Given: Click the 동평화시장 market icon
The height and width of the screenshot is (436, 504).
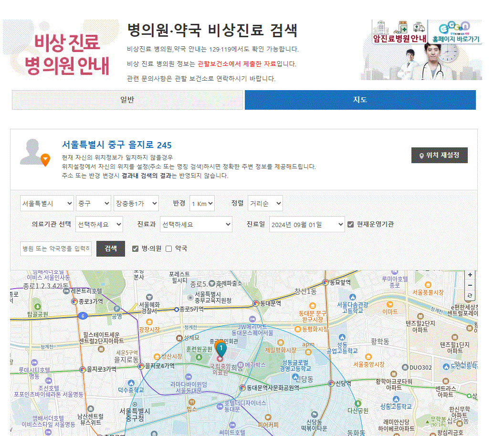Looking at the screenshot, I should 298,329.
